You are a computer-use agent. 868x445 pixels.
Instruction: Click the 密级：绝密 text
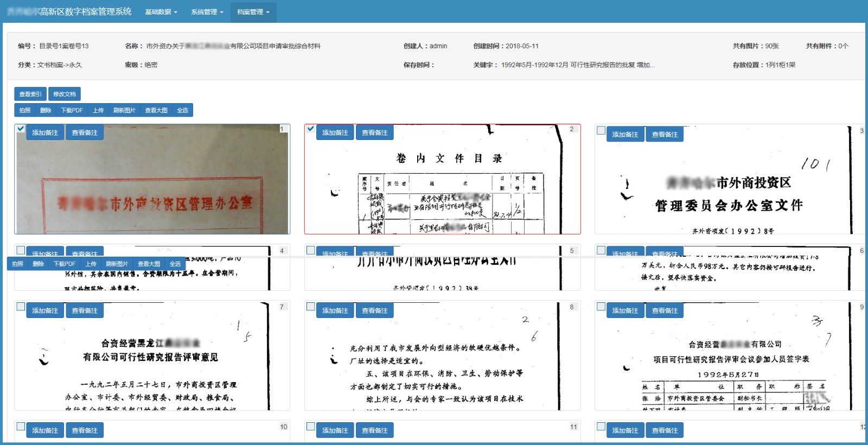(x=141, y=65)
